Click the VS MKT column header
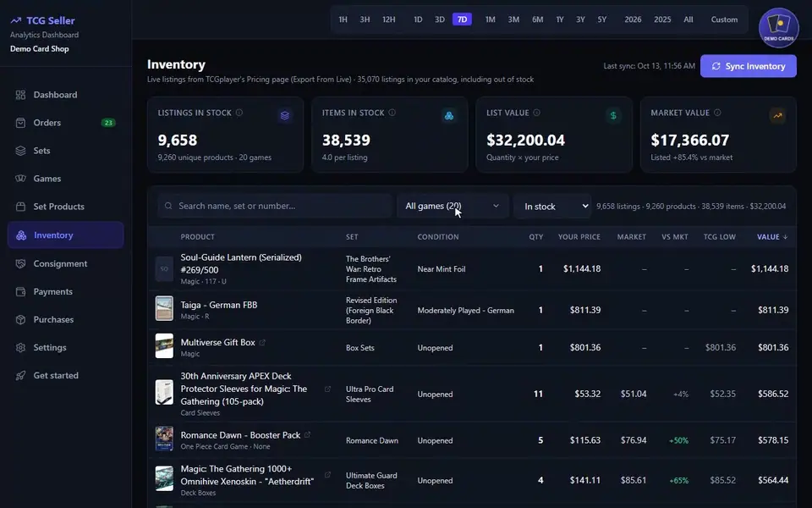 click(675, 237)
